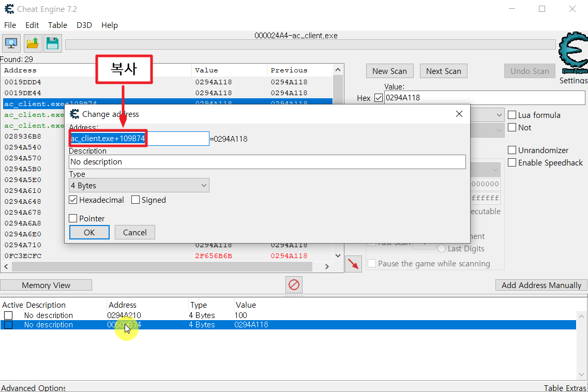Open Cheat Engine logo Settings
Image resolution: width=588 pixels, height=392 pixels.
(x=572, y=58)
